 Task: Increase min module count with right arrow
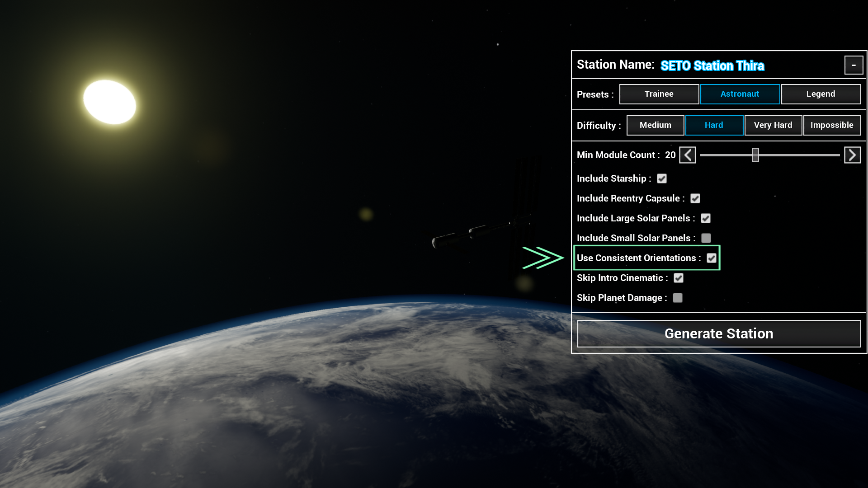click(852, 155)
